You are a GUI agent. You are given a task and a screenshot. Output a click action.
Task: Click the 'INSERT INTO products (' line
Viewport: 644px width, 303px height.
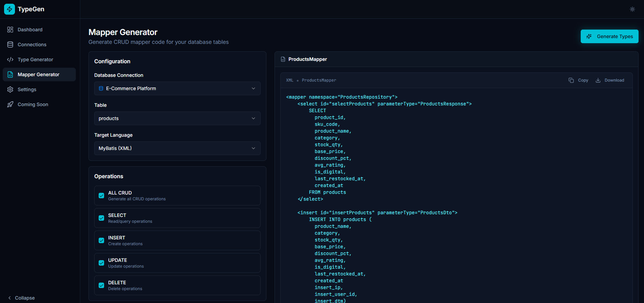(x=340, y=219)
